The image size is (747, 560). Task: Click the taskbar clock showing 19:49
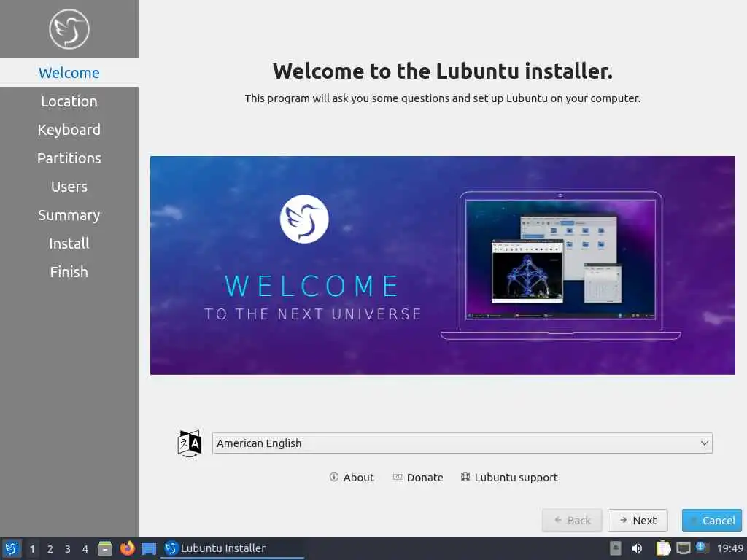coord(729,548)
